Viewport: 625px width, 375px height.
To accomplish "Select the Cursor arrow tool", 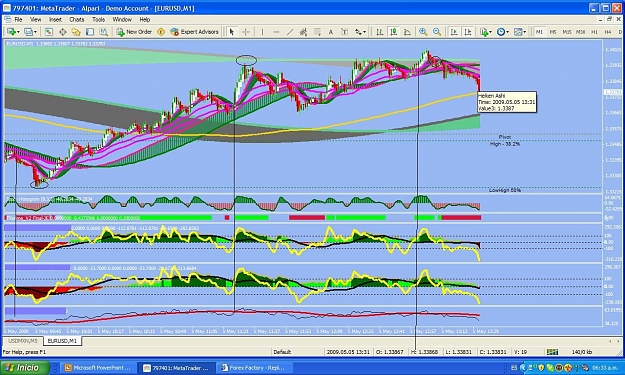I will (x=232, y=32).
